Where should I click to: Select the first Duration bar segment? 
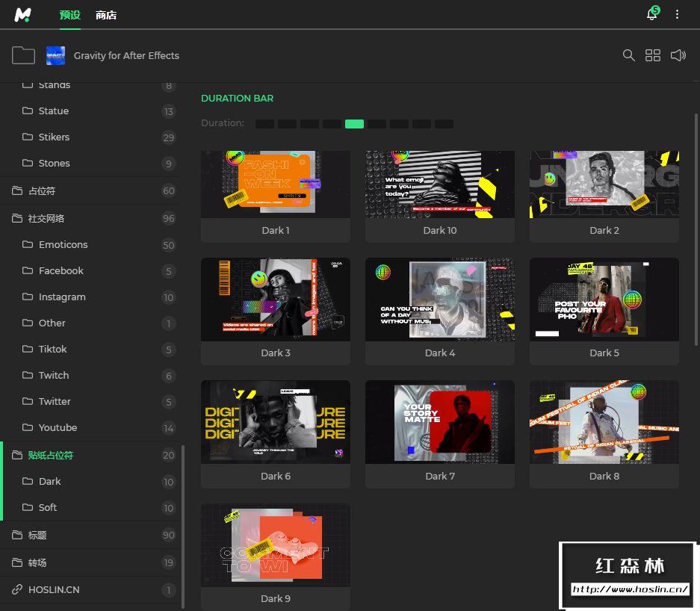(x=264, y=123)
